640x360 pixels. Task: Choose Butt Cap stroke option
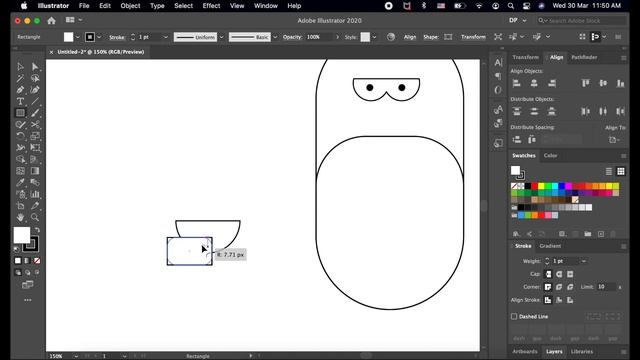[x=548, y=274]
